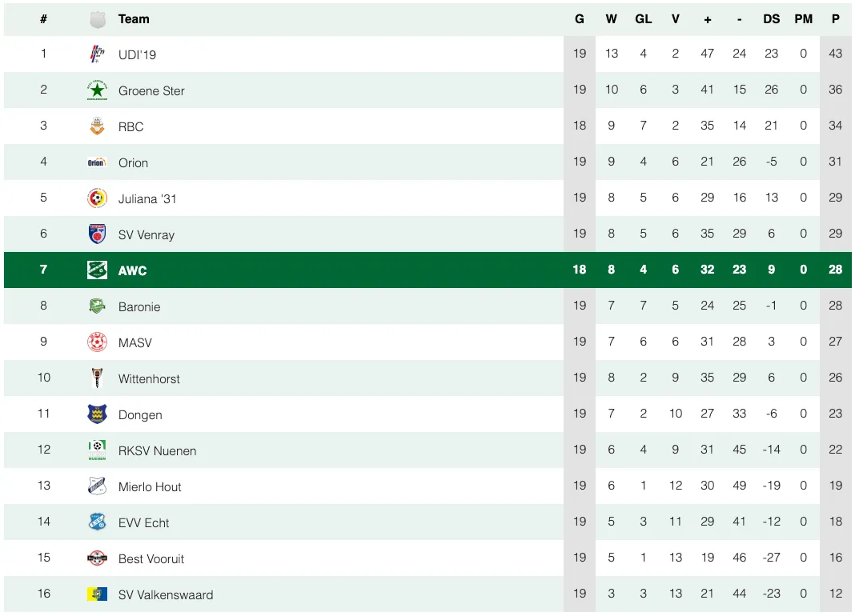Click the placeholder shield icon in header
The width and height of the screenshot is (855, 616).
click(97, 19)
